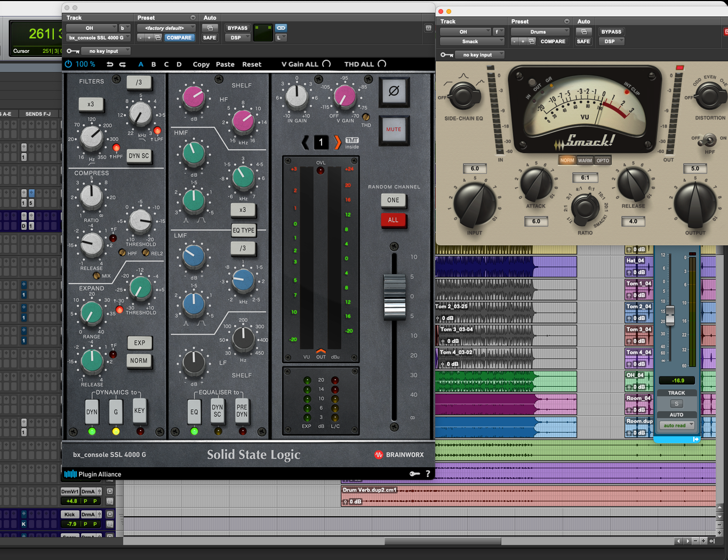Click the next channel orange bracket arrow

pyautogui.click(x=338, y=142)
